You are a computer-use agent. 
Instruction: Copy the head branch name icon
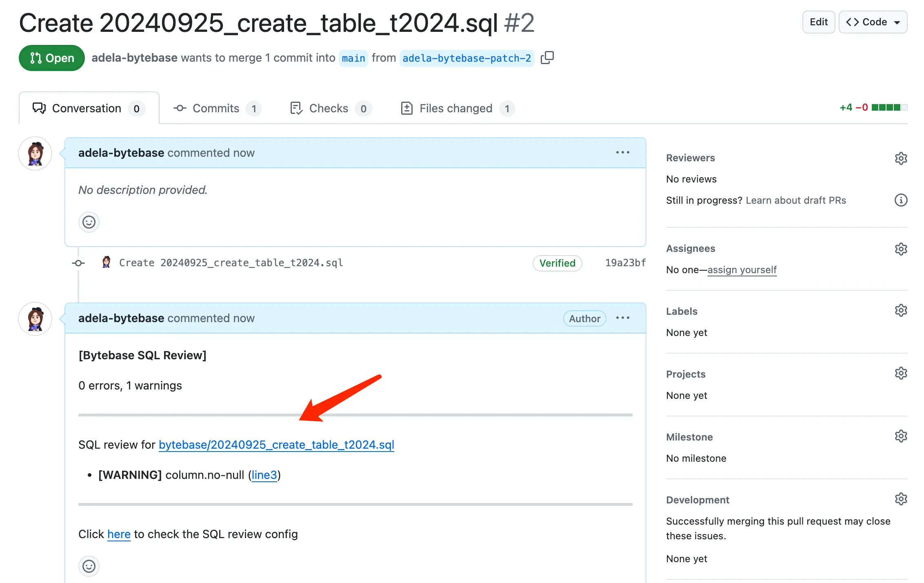(547, 58)
